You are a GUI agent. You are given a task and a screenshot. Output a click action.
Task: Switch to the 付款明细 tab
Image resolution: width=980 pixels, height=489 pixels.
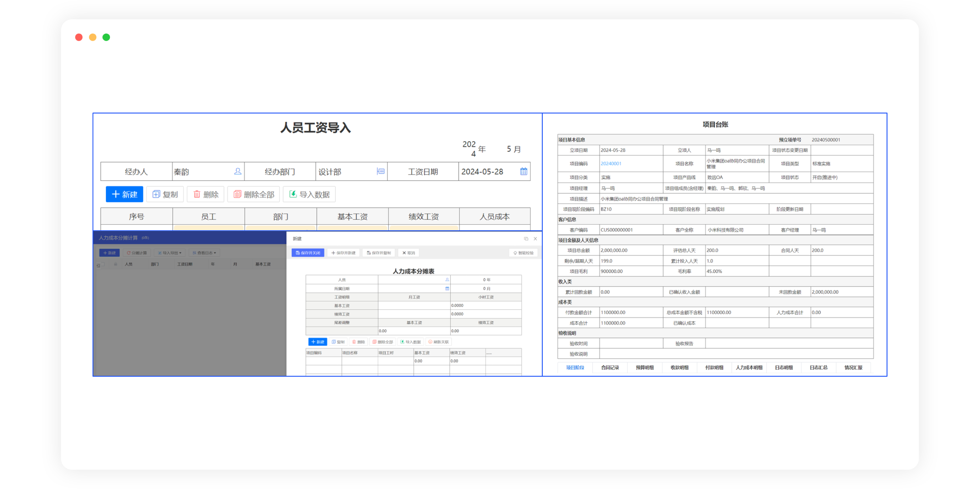(714, 368)
